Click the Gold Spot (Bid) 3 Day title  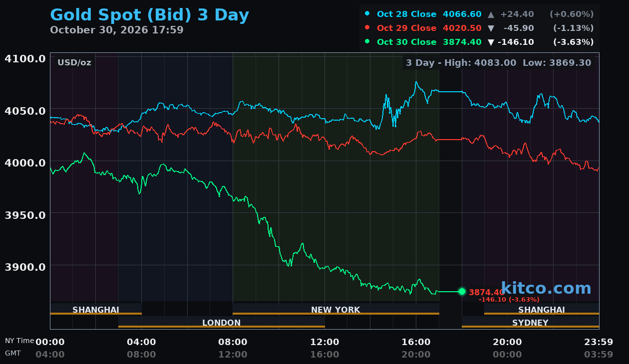click(x=149, y=15)
